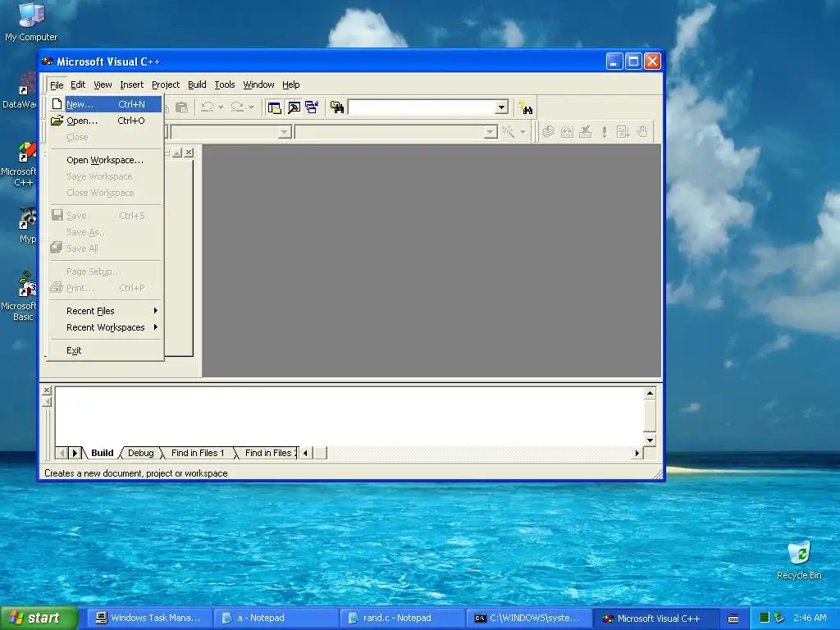The image size is (840, 630).
Task: Open the Insert menu
Action: tap(131, 84)
